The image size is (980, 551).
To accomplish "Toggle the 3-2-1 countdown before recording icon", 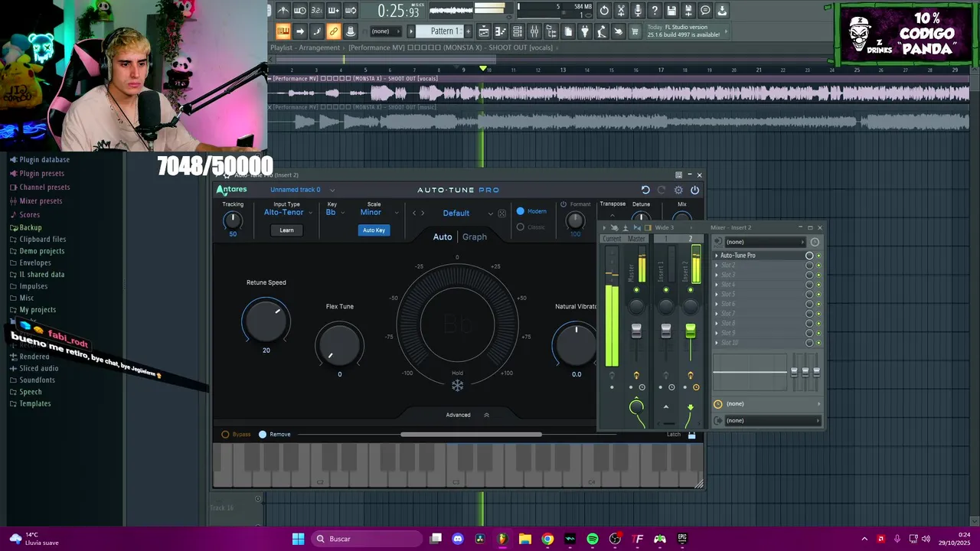I will (317, 11).
